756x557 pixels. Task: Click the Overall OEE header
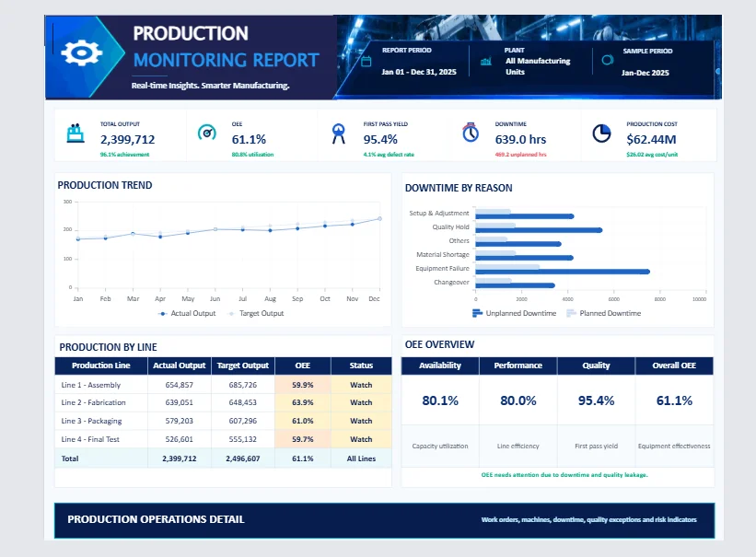[674, 366]
